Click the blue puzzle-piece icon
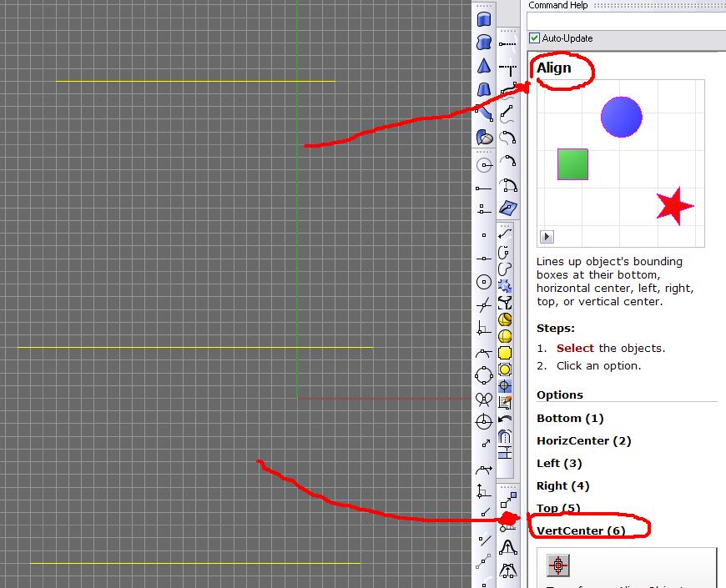Screen dimensions: 726x588 pos(505,286)
